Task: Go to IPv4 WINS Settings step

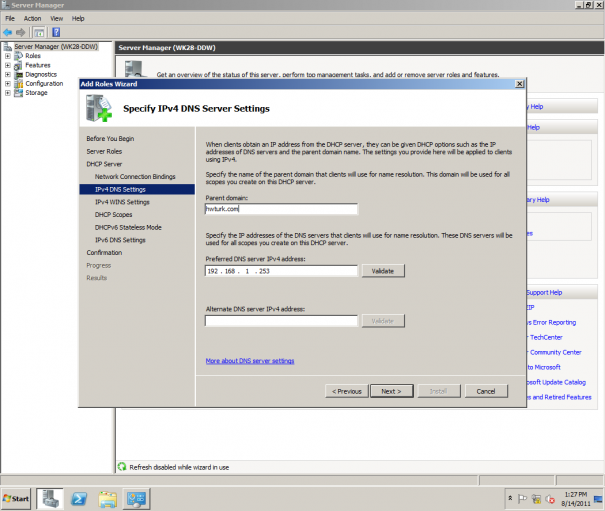Action: (122, 202)
